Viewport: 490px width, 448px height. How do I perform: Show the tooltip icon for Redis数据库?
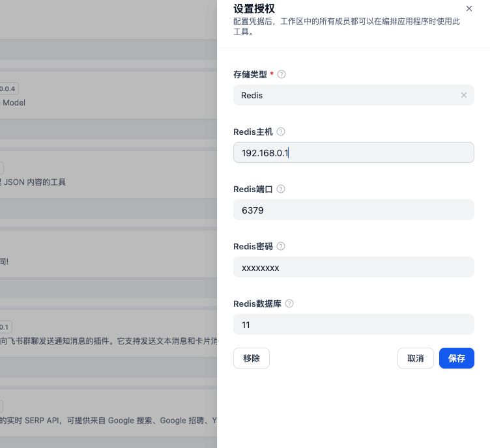[x=289, y=303]
